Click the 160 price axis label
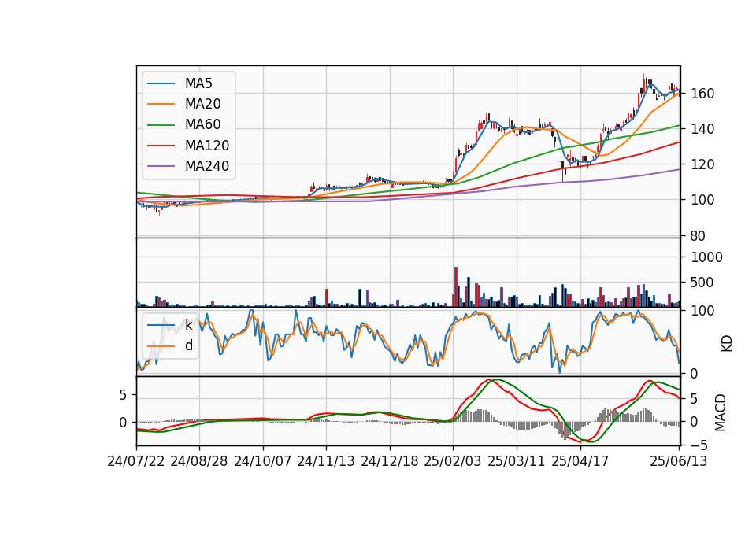Image resolution: width=756 pixels, height=543 pixels. [x=702, y=94]
